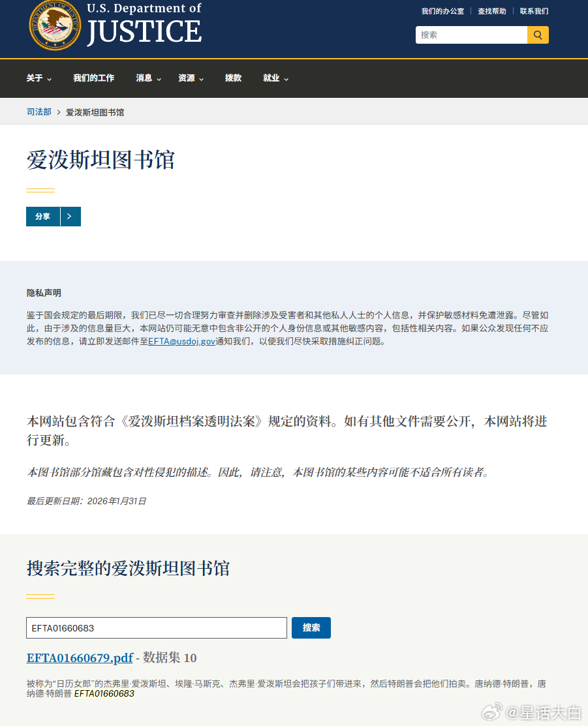This screenshot has height=726, width=588.
Task: Open the 我们的办公室 top link
Action: pyautogui.click(x=442, y=11)
